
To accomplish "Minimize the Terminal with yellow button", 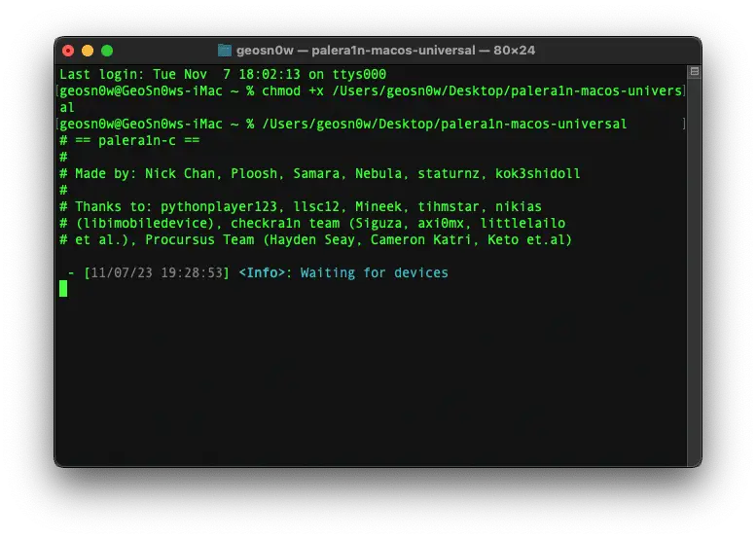I will pos(88,51).
